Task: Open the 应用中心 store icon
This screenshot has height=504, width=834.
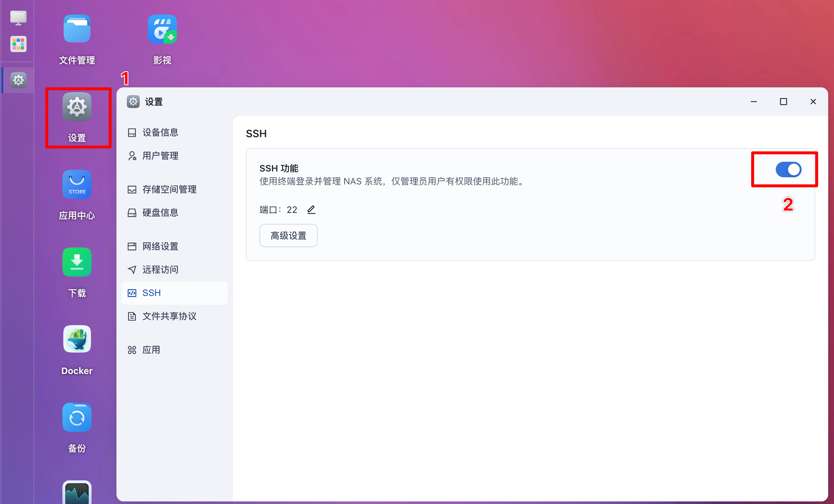Action: click(77, 185)
